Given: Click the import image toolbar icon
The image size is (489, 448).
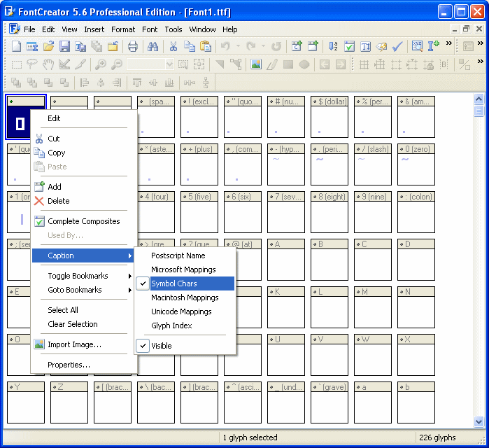Looking at the screenshot, I should 256,64.
